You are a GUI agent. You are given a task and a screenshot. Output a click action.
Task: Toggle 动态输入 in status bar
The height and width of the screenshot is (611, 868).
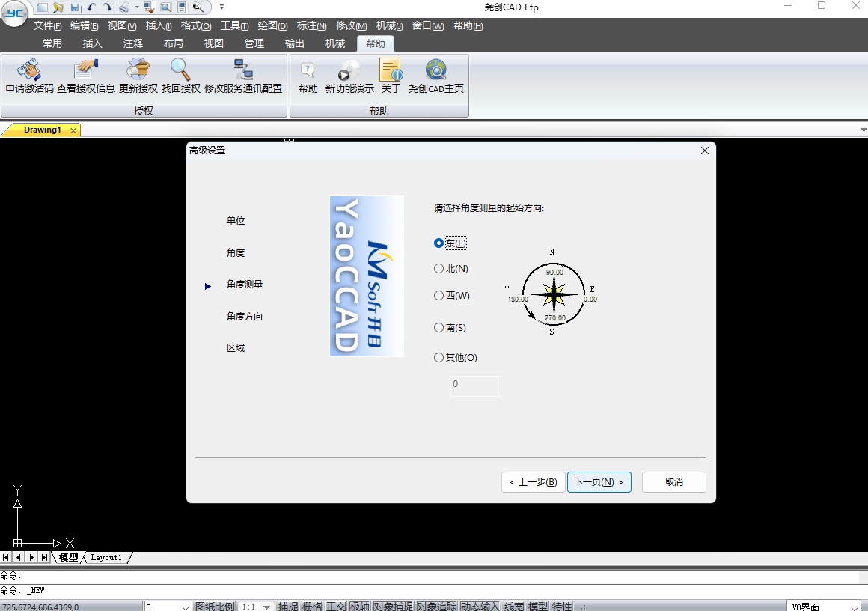click(480, 607)
